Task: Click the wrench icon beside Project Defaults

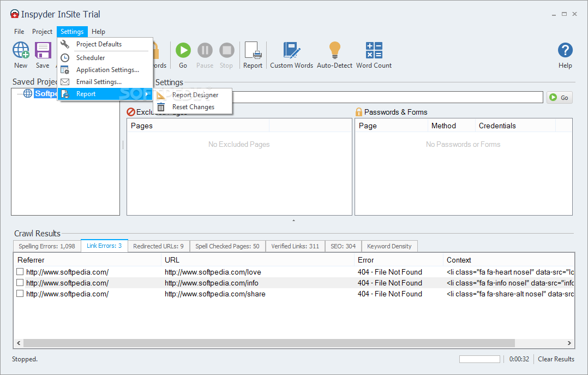Action: click(x=65, y=44)
